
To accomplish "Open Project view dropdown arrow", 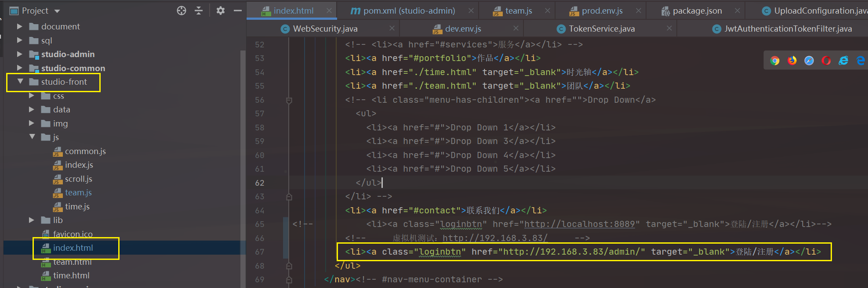I will point(57,11).
